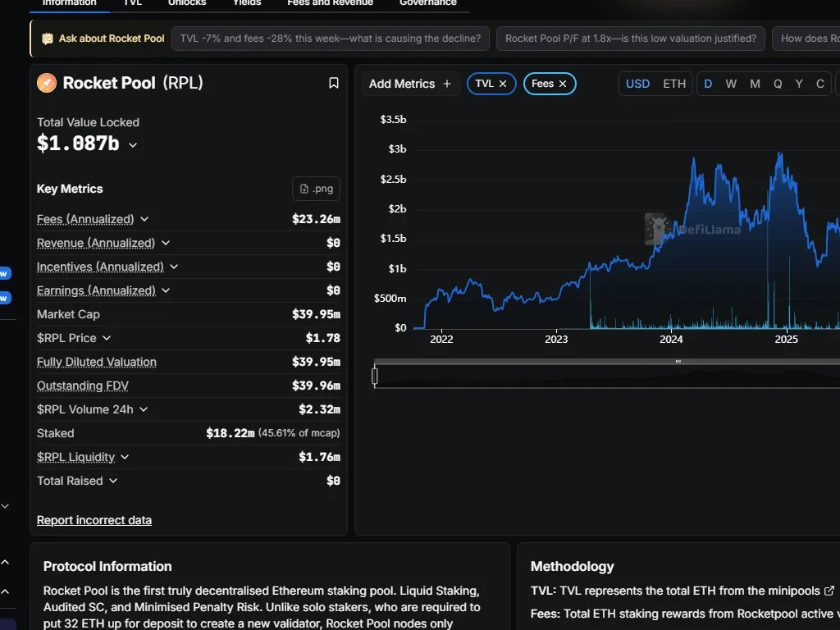This screenshot has width=840, height=630.
Task: Click the Staked value $18.22m
Action: pos(231,433)
